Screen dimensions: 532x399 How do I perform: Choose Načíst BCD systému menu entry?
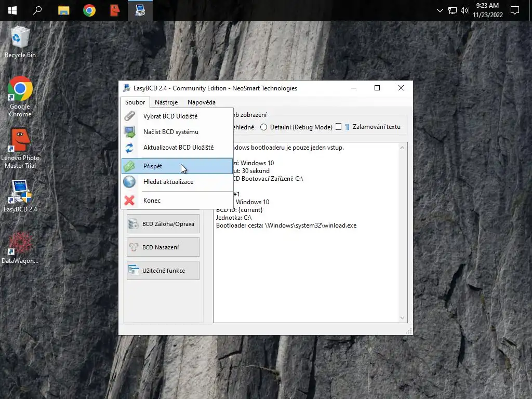(177, 131)
